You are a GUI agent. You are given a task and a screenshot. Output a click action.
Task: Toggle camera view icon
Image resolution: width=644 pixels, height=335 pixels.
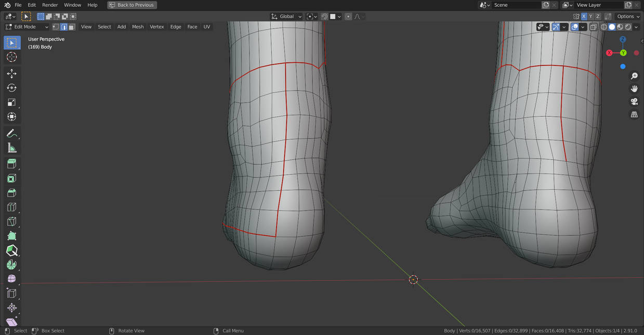pyautogui.click(x=634, y=101)
